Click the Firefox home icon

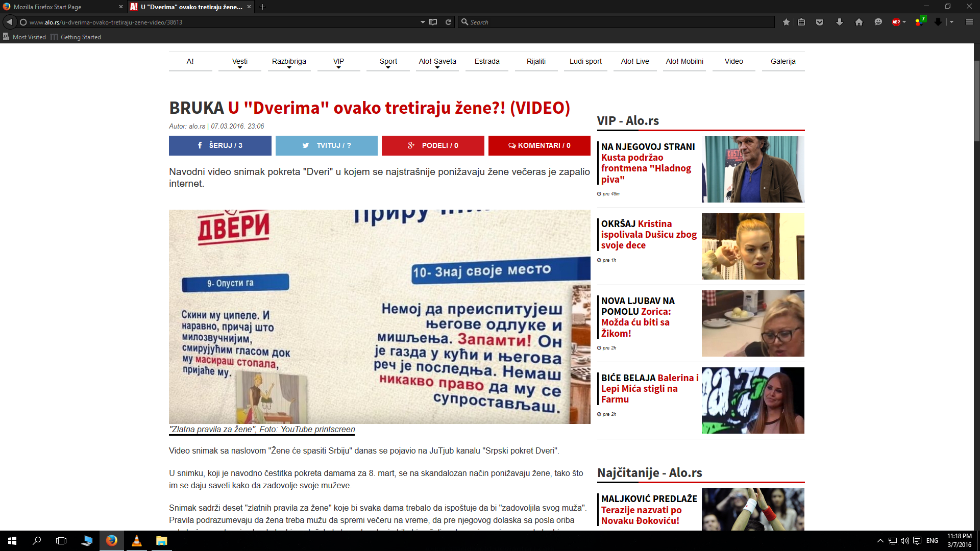pyautogui.click(x=859, y=22)
